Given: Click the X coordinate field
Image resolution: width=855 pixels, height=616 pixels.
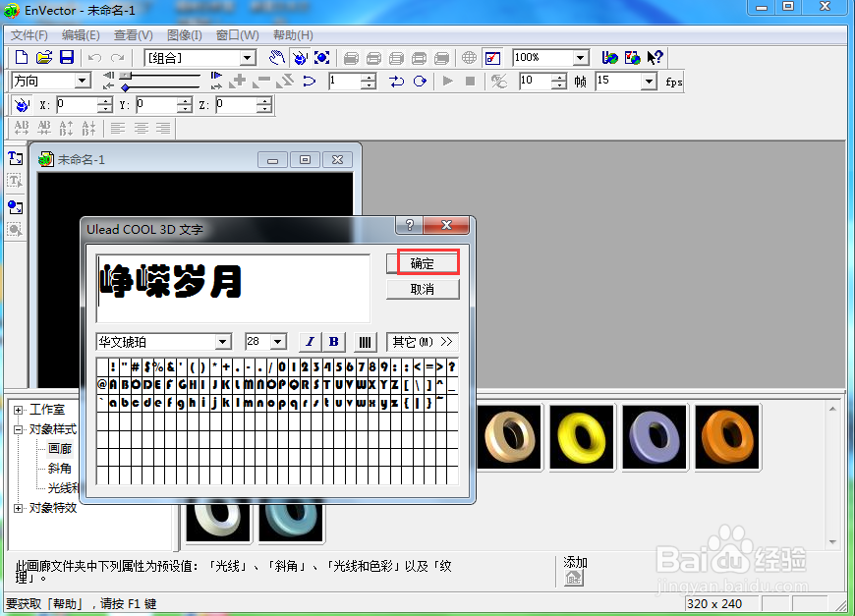Looking at the screenshot, I should (78, 105).
